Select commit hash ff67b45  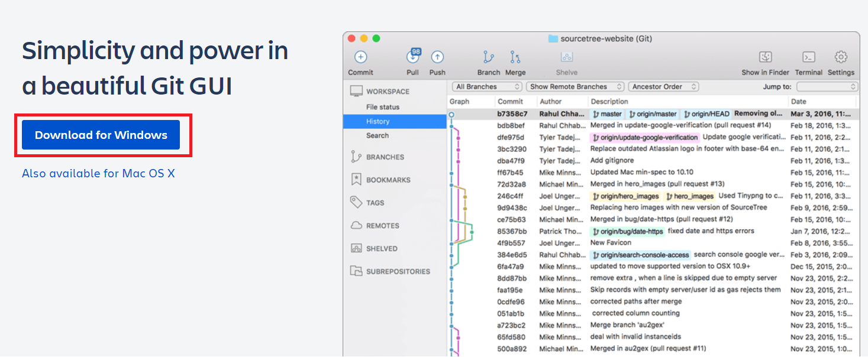point(510,172)
